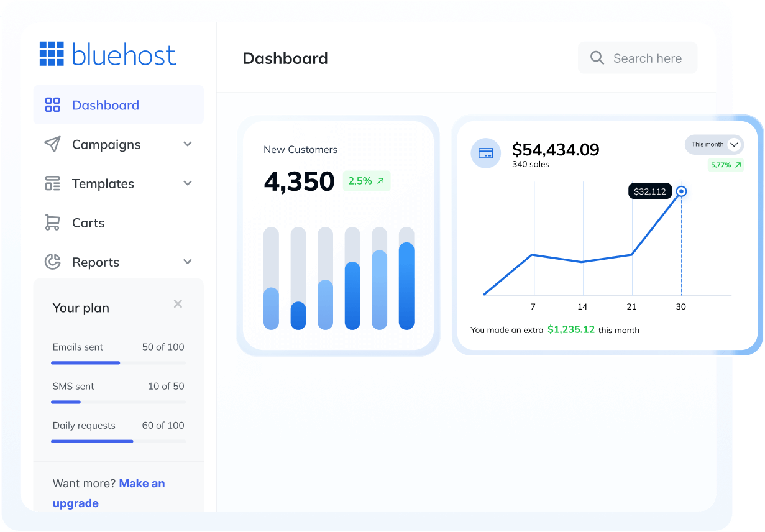
Task: Click the Bluehost grid logo icon
Action: [x=52, y=54]
